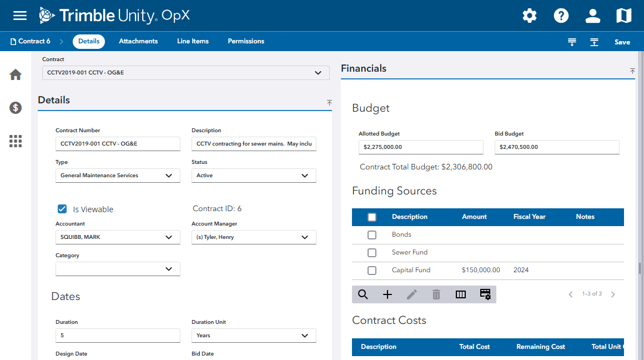Click the Save button
Image resolution: width=644 pixels, height=360 pixels.
tap(622, 42)
